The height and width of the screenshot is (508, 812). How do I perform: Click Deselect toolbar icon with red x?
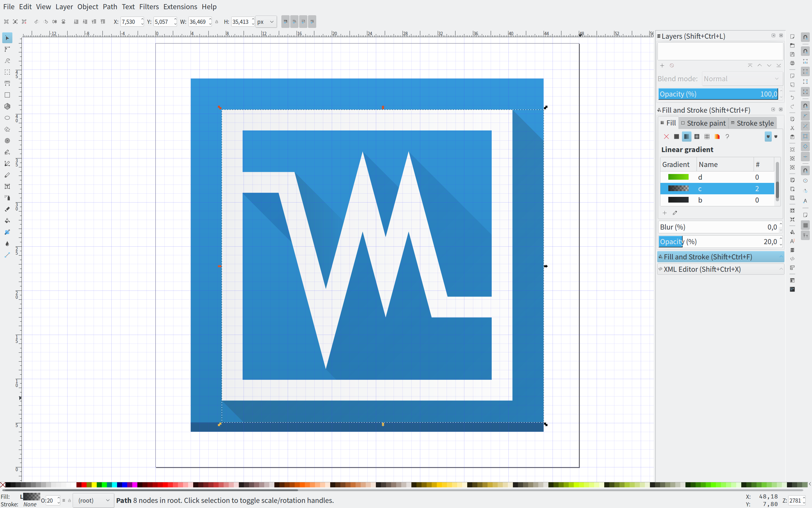click(x=24, y=22)
